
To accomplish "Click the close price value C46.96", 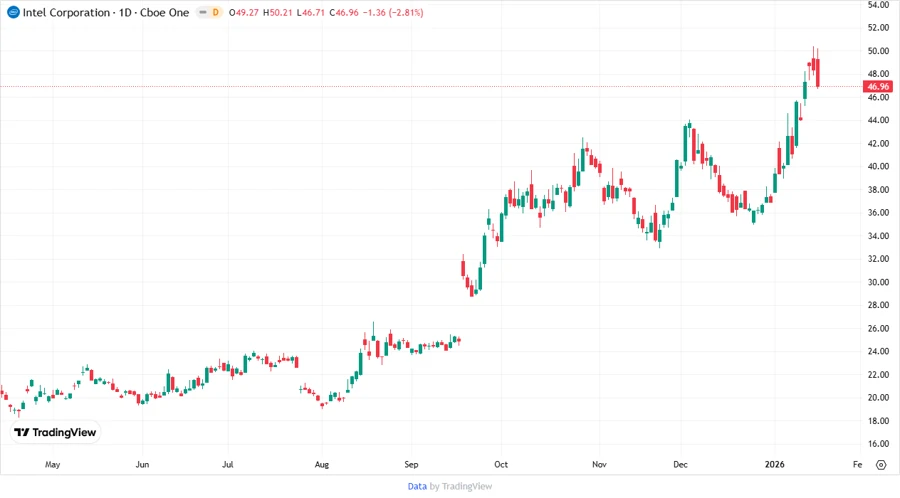I will pos(344,13).
